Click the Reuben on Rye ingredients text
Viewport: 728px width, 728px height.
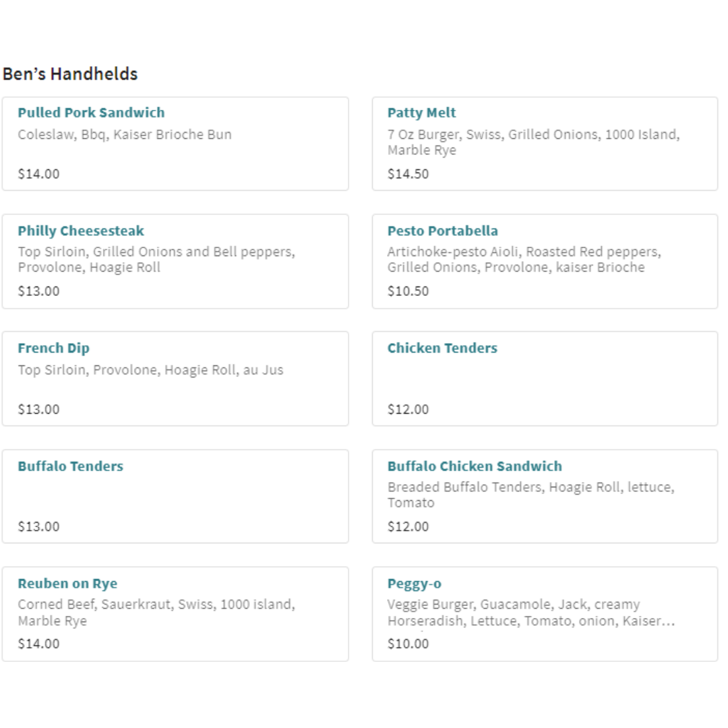pyautogui.click(x=156, y=612)
